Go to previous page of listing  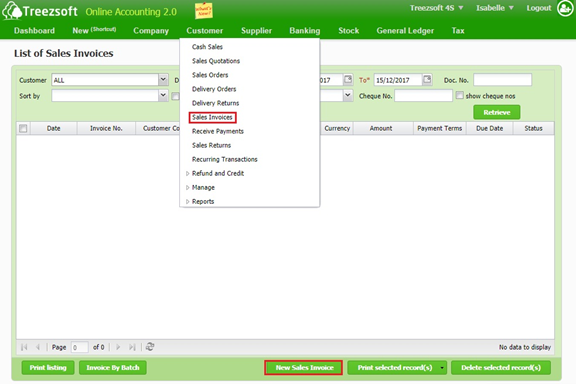(x=37, y=347)
